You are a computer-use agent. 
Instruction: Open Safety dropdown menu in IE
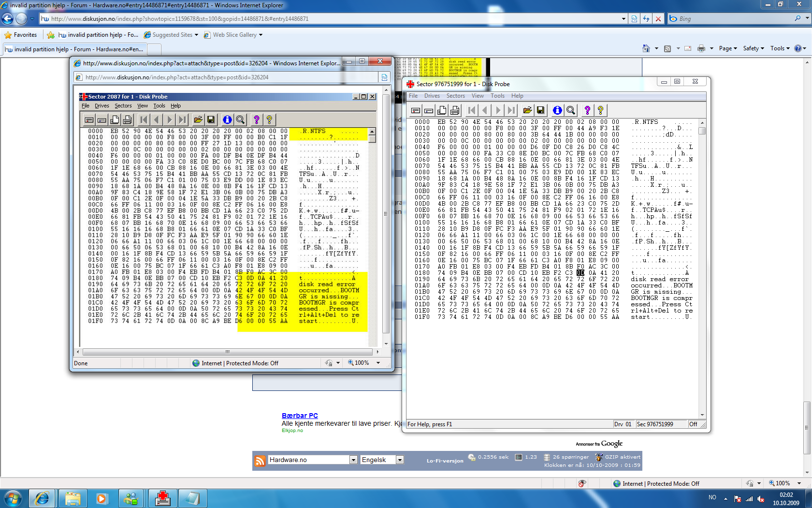(754, 48)
